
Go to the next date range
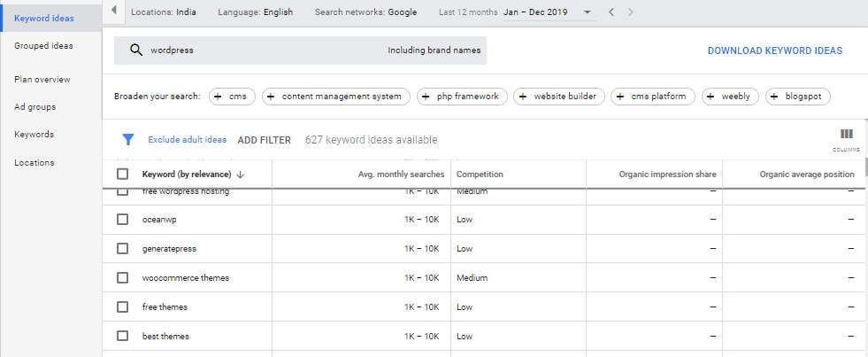pos(631,12)
